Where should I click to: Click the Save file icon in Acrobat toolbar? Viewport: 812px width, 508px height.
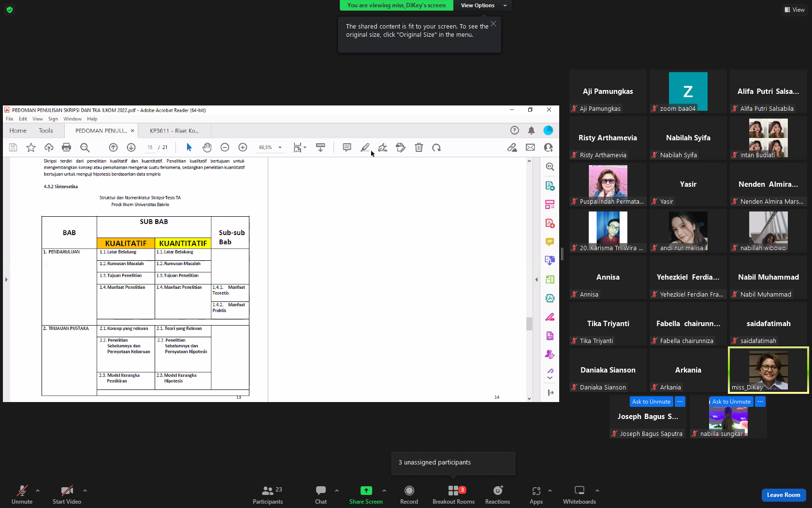click(x=13, y=148)
